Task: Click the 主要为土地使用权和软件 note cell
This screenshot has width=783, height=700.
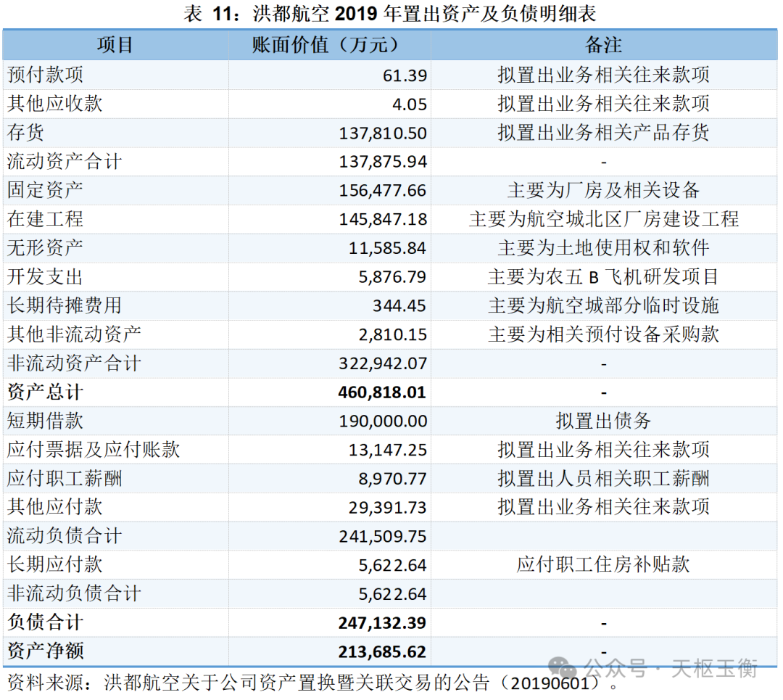Action: (604, 248)
